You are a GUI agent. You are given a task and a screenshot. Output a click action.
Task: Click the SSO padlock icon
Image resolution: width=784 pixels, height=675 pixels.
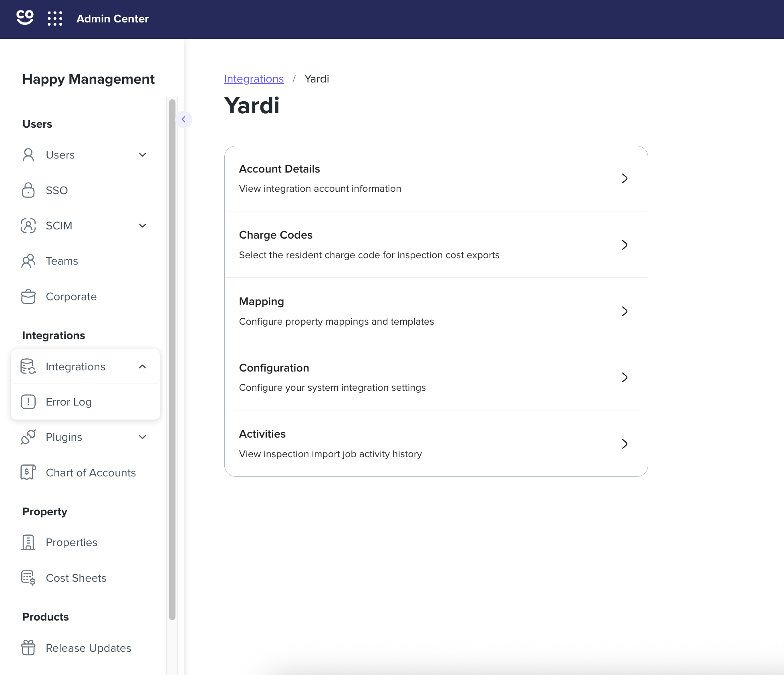[28, 190]
